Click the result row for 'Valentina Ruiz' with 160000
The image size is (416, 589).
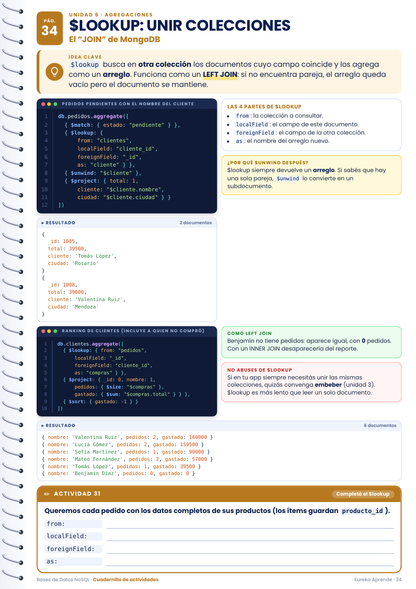point(127,437)
